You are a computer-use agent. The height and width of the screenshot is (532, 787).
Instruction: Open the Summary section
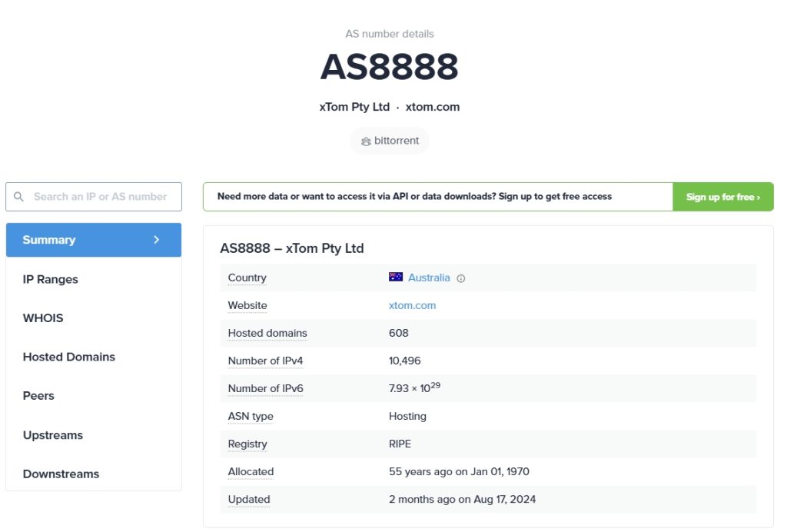94,240
